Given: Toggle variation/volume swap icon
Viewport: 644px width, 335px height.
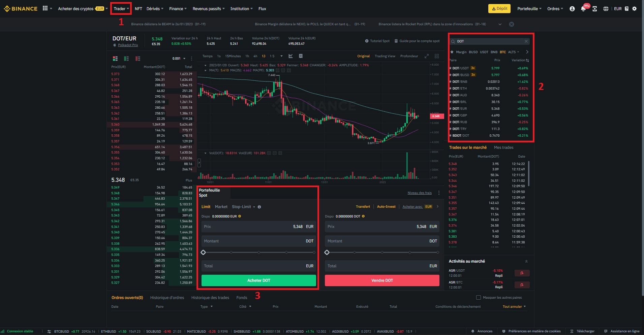Looking at the screenshot, I should point(527,60).
